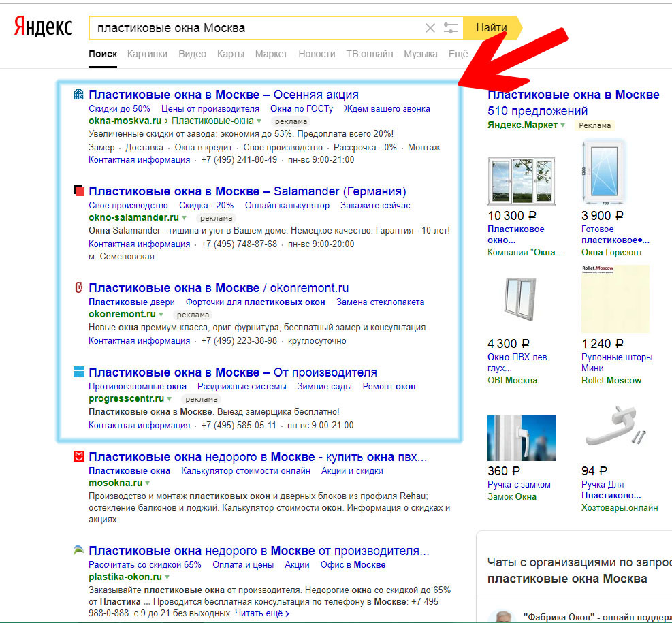The width and height of the screenshot is (672, 623).
Task: Expand dropdown arrow next to okna-moskva.ru Пластиковые-окна
Action: 259,121
